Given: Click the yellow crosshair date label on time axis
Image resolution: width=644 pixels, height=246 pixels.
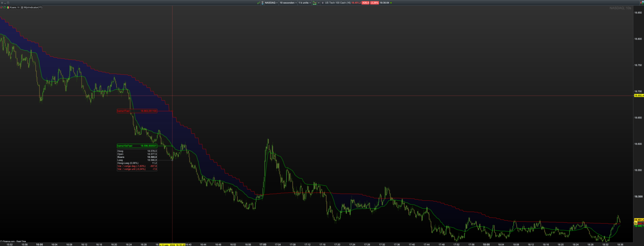Looking at the screenshot, I should (x=172, y=245).
